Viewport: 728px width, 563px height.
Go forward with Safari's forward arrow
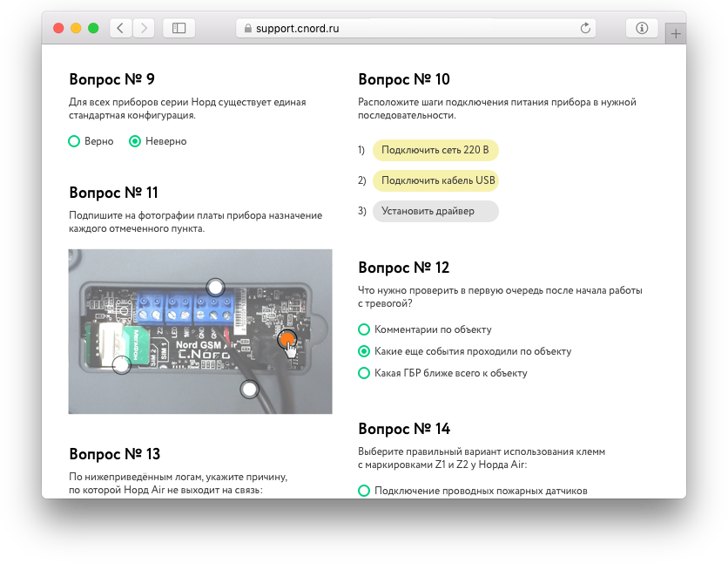tap(144, 29)
